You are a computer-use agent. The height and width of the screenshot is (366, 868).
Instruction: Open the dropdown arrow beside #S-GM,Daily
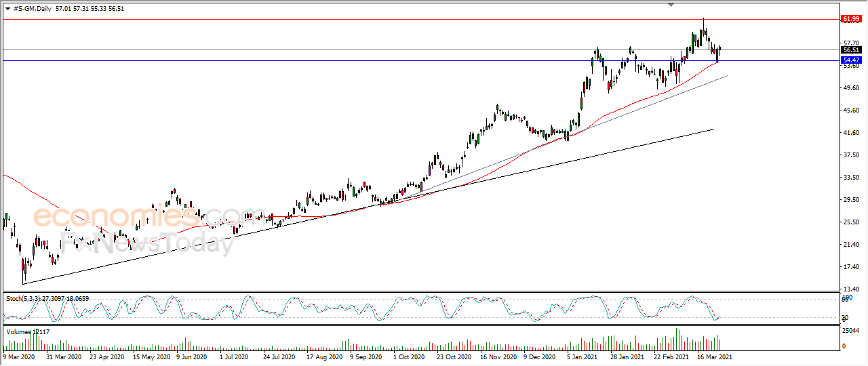click(x=7, y=9)
